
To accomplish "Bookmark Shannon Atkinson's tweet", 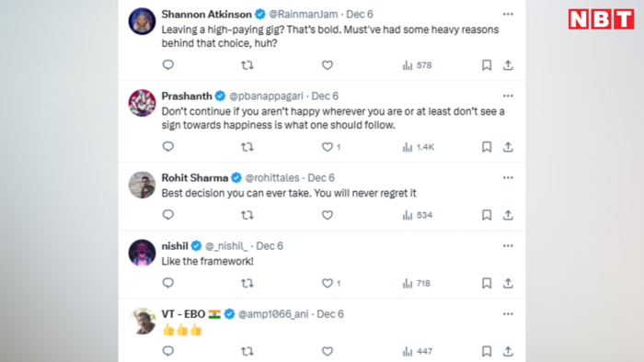I will click(487, 65).
